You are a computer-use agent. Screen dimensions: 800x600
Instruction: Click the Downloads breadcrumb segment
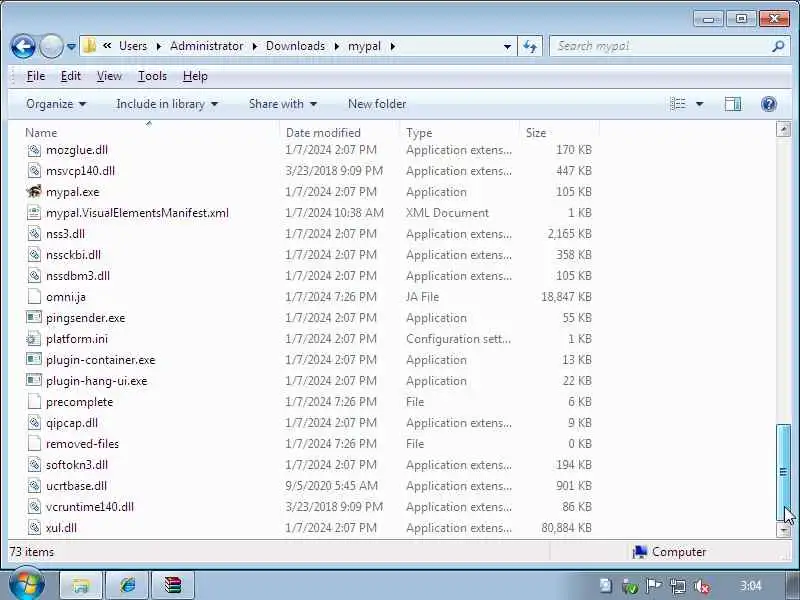point(295,46)
